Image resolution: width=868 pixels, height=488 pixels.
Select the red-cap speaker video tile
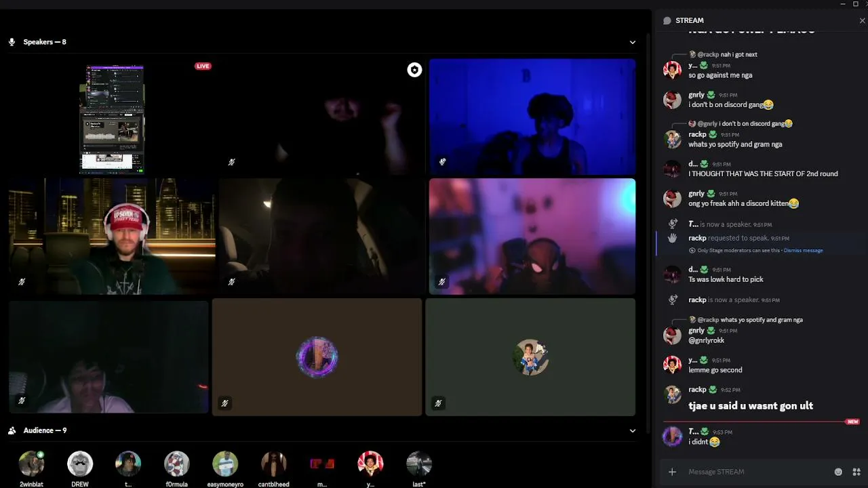[112, 237]
